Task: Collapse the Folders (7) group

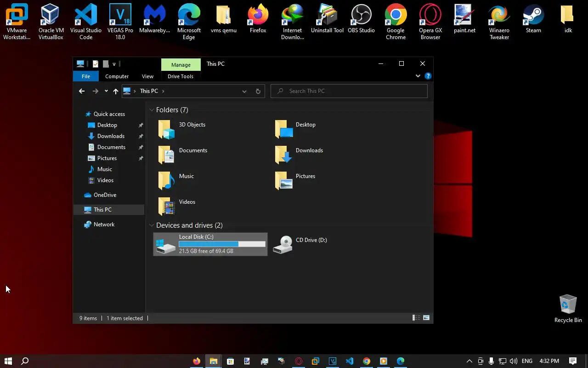Action: [152, 110]
